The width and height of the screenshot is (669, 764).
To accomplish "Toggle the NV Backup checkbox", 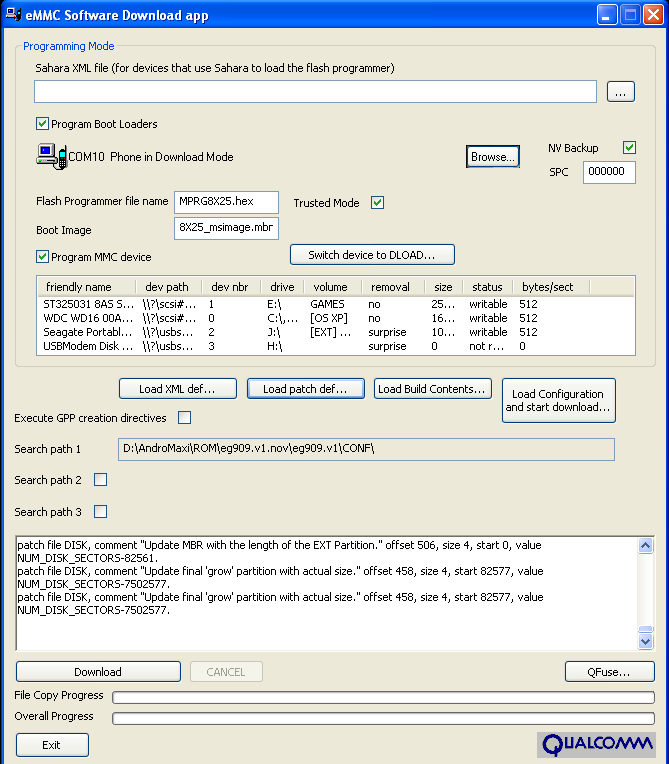I will click(629, 147).
